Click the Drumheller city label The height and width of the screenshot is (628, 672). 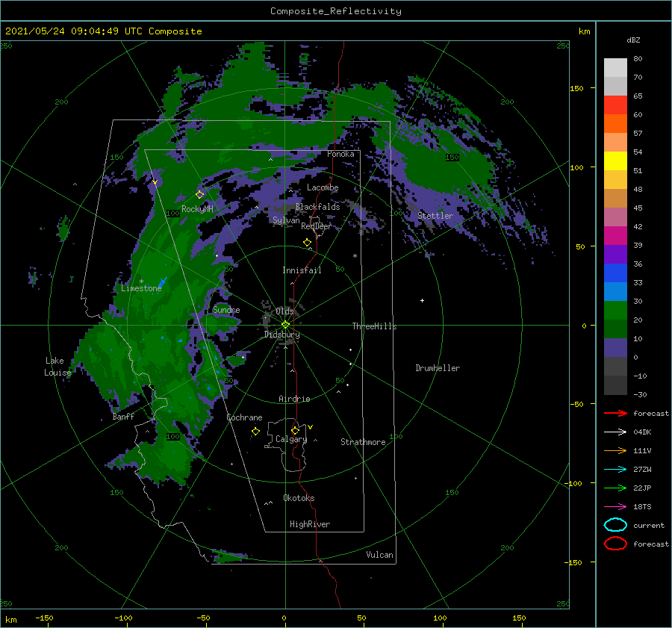(x=438, y=368)
